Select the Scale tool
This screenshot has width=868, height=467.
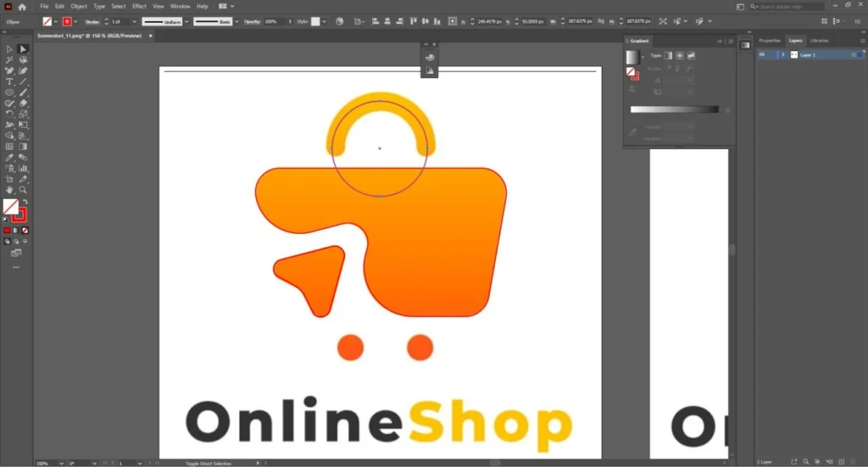pos(23,114)
